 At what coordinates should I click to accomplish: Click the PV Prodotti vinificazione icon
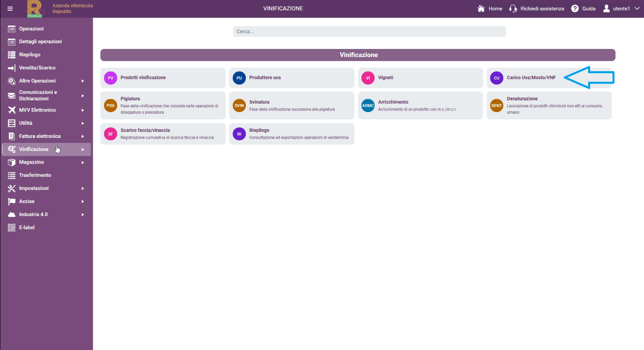tap(111, 78)
